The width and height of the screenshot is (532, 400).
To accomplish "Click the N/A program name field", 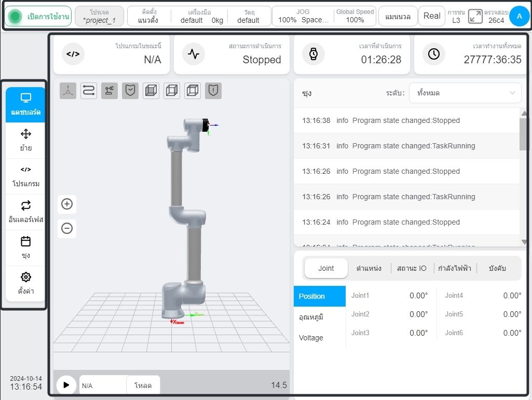I will pyautogui.click(x=103, y=385).
